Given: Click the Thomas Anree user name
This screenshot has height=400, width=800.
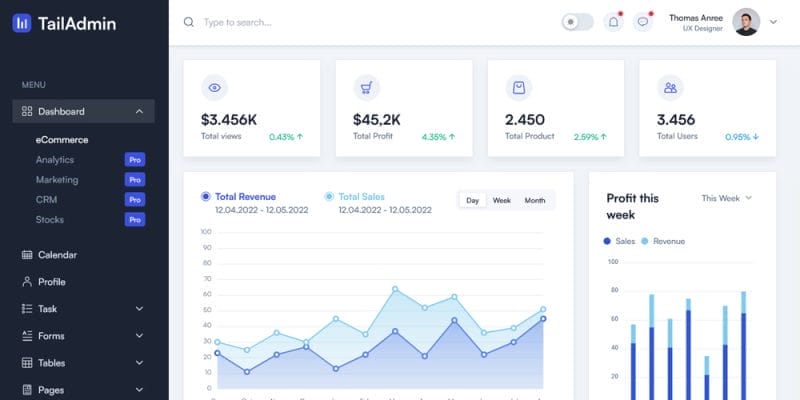Looking at the screenshot, I should click(x=696, y=18).
